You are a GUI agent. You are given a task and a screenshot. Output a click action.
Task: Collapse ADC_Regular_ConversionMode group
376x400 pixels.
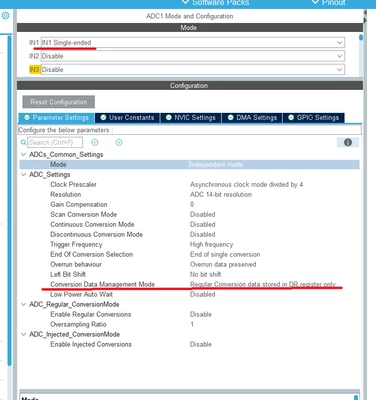tap(23, 305)
